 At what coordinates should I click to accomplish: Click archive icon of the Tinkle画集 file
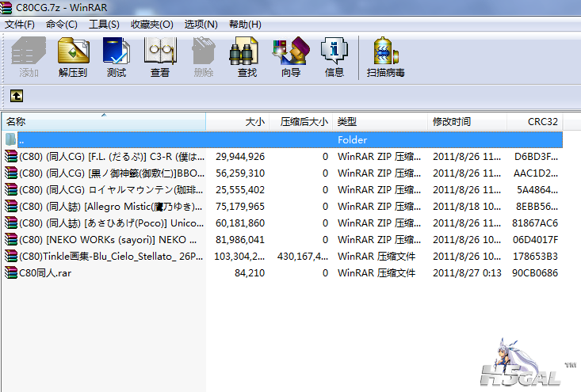click(x=11, y=256)
